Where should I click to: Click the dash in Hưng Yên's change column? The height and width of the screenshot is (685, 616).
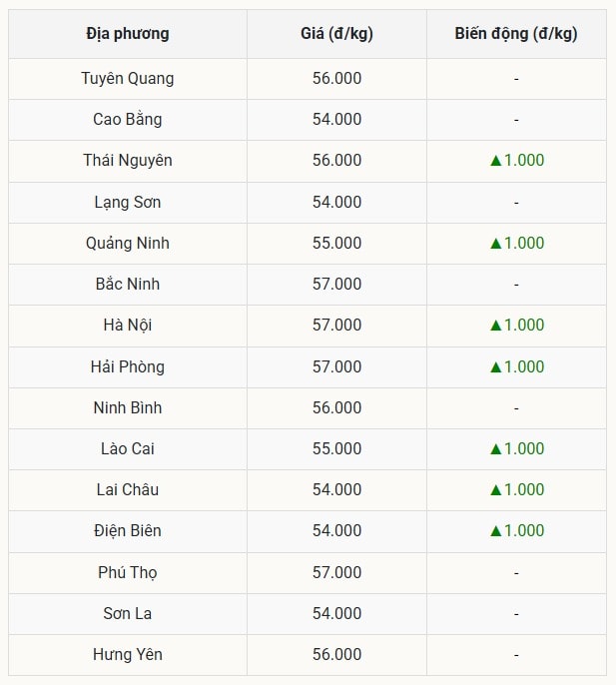tap(516, 655)
